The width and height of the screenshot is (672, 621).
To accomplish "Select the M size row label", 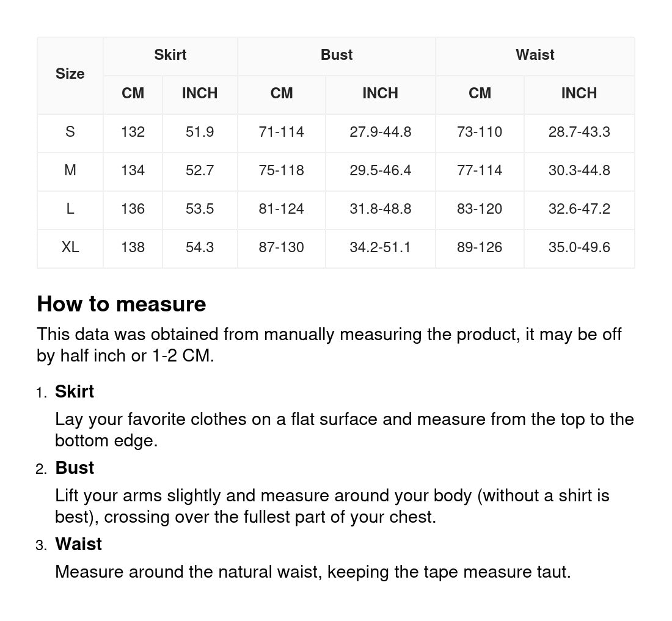I will coord(70,170).
